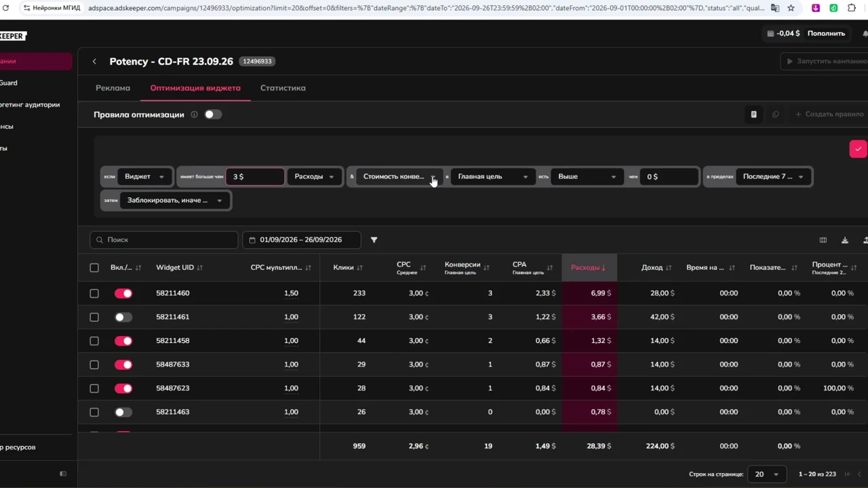Open the Главная цель dropdown
The width and height of the screenshot is (868, 488).
coord(493,177)
